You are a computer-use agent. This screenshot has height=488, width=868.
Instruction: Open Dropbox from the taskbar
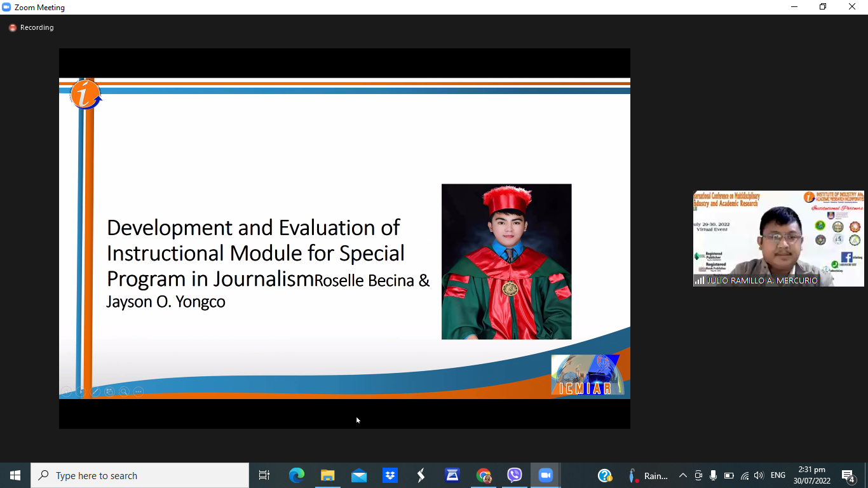point(390,475)
